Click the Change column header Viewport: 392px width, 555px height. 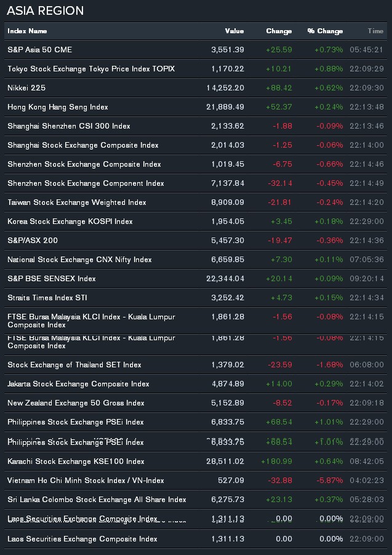tap(279, 31)
